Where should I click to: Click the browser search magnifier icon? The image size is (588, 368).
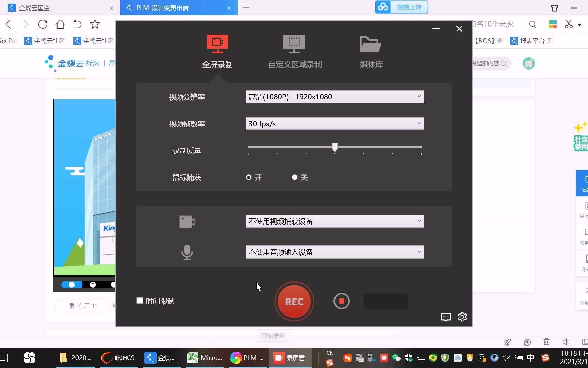[533, 24]
